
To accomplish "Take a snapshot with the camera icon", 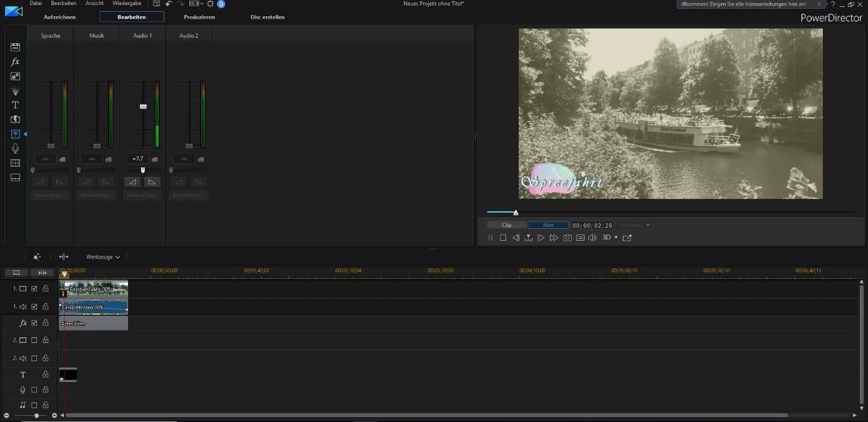I will point(568,238).
